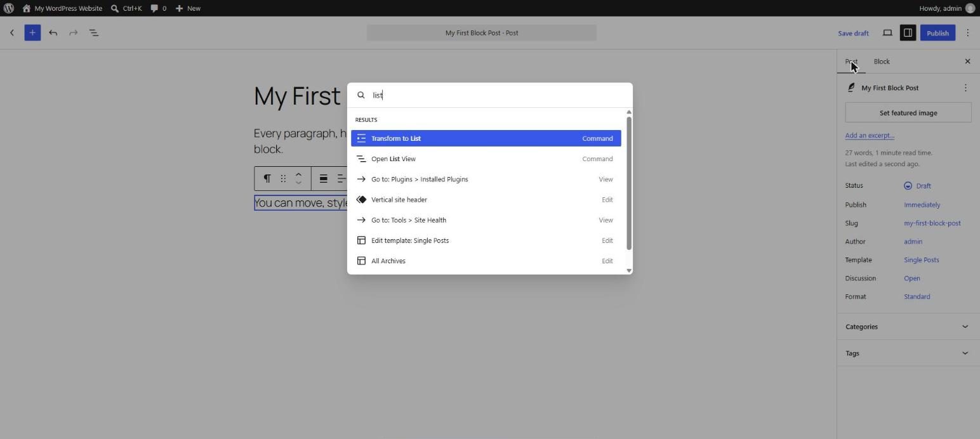Open the New content menu in admin bar
The image size is (980, 439).
pos(188,8)
